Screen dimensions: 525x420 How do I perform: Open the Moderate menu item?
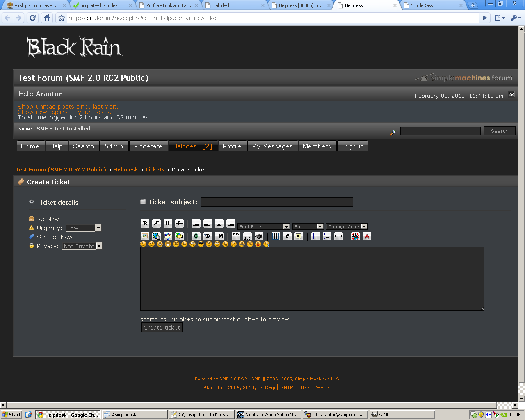[148, 146]
